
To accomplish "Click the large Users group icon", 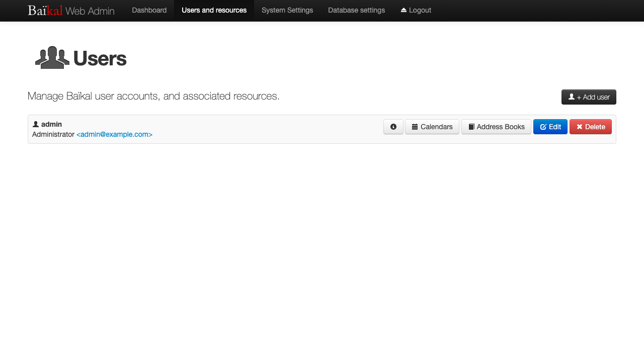I will (52, 58).
